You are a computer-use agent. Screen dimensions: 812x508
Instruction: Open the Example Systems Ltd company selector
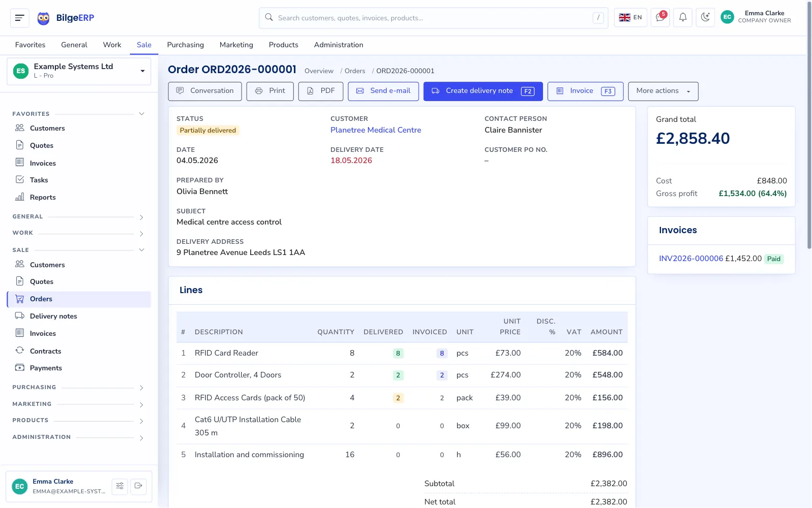(79, 71)
